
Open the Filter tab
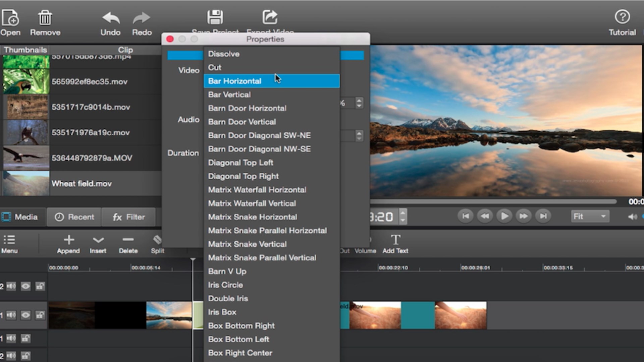(129, 217)
